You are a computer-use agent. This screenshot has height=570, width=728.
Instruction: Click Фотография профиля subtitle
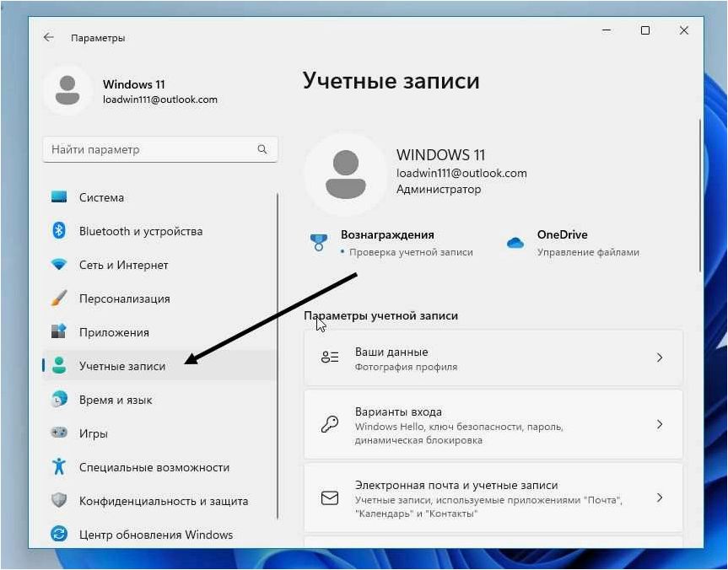coord(407,367)
